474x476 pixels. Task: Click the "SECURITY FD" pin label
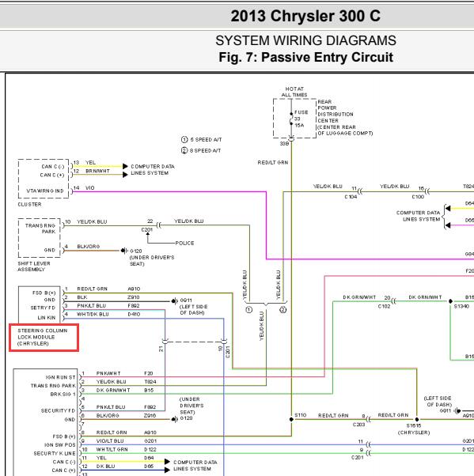pos(58,410)
